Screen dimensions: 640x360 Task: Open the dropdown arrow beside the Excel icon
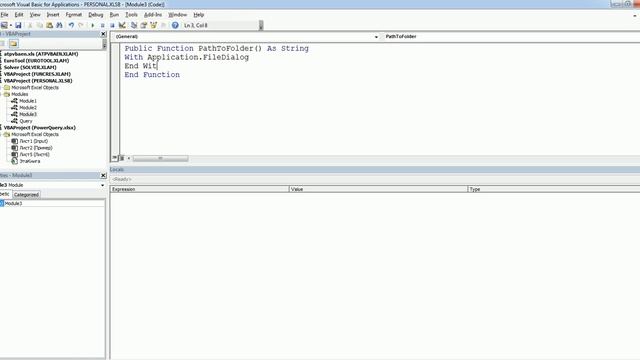coord(11,25)
